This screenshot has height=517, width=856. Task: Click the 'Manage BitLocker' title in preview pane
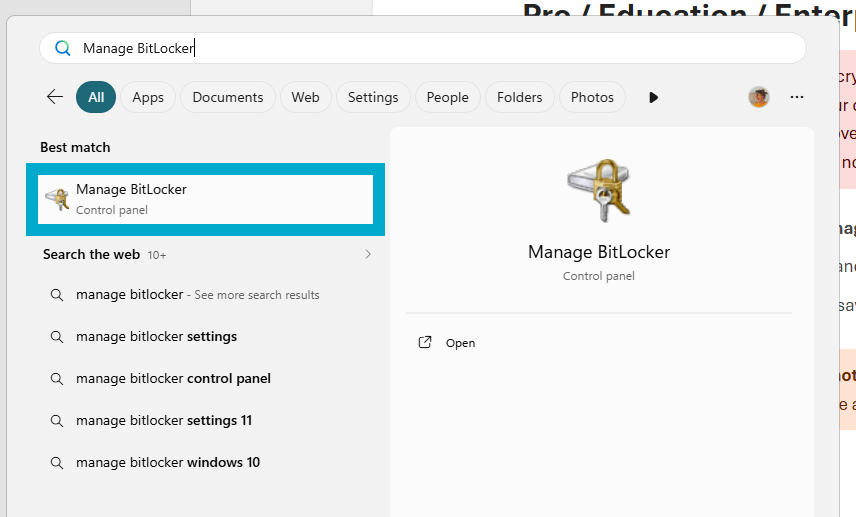coord(599,252)
